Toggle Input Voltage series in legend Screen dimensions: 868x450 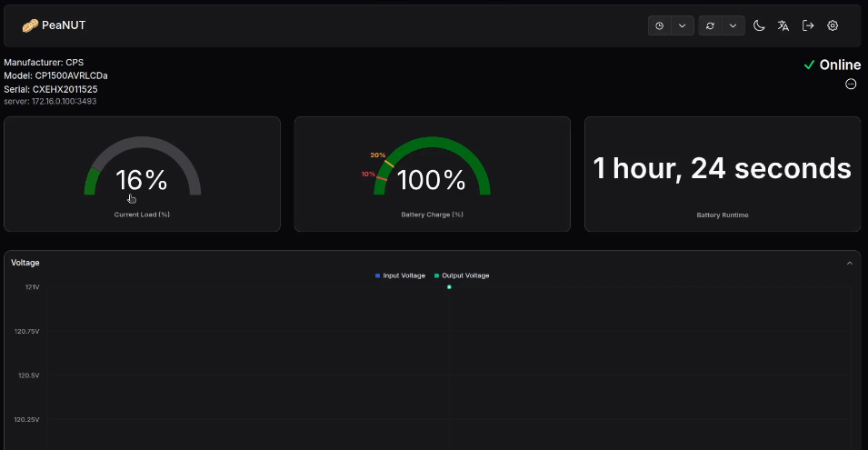point(400,275)
